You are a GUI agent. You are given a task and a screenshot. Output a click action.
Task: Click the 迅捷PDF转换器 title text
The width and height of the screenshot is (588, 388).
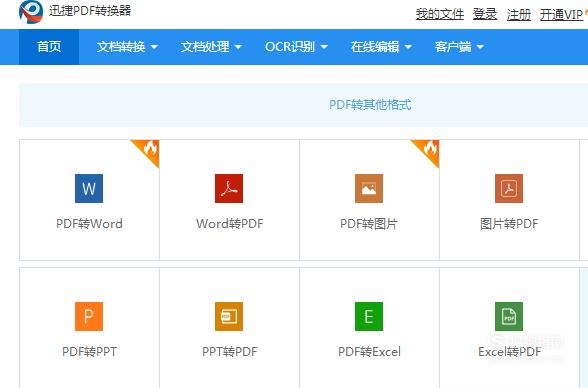pyautogui.click(x=90, y=10)
